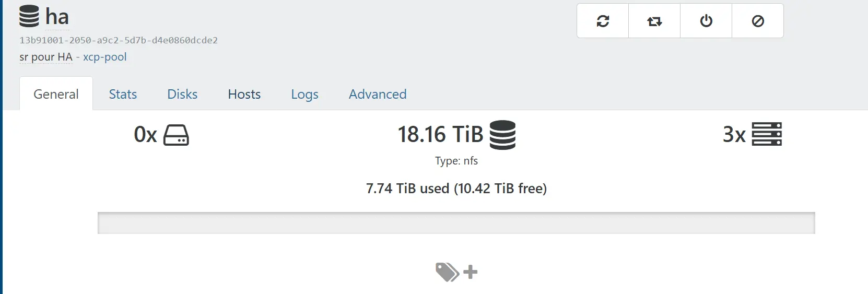Click the power icon to disconnect hosts
Screen dimensions: 868x294
(x=706, y=21)
